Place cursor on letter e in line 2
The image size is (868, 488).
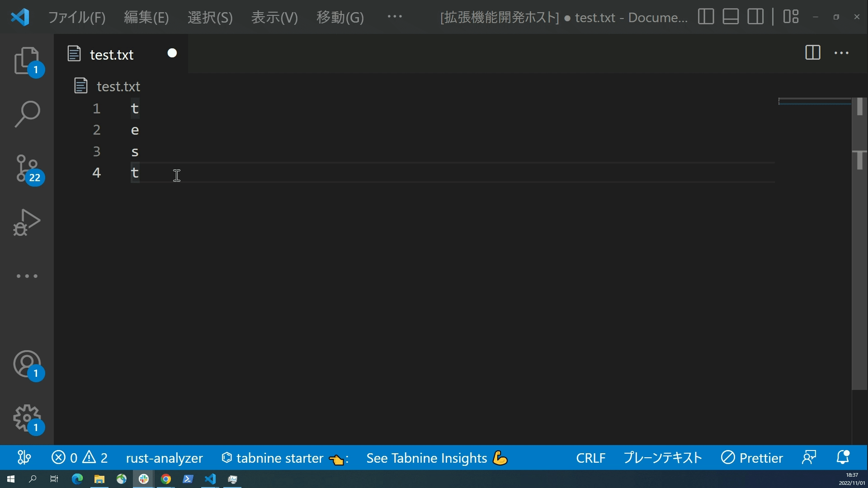pyautogui.click(x=135, y=130)
